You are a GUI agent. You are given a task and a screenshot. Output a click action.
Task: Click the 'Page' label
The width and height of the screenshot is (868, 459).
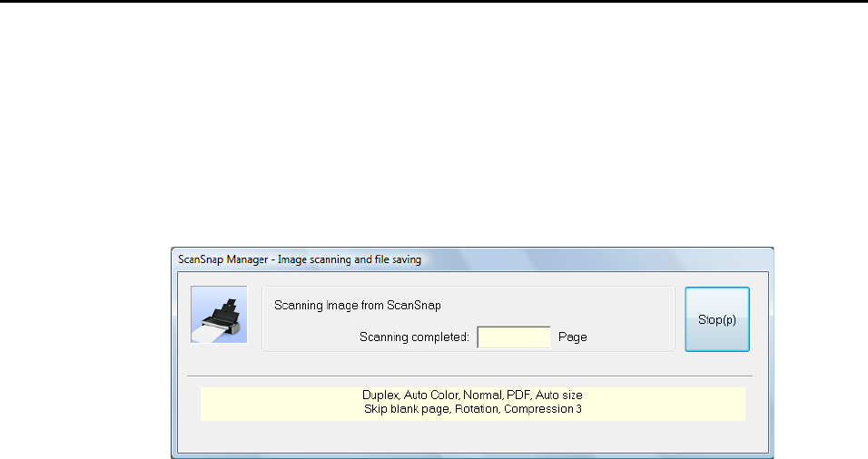[572, 337]
